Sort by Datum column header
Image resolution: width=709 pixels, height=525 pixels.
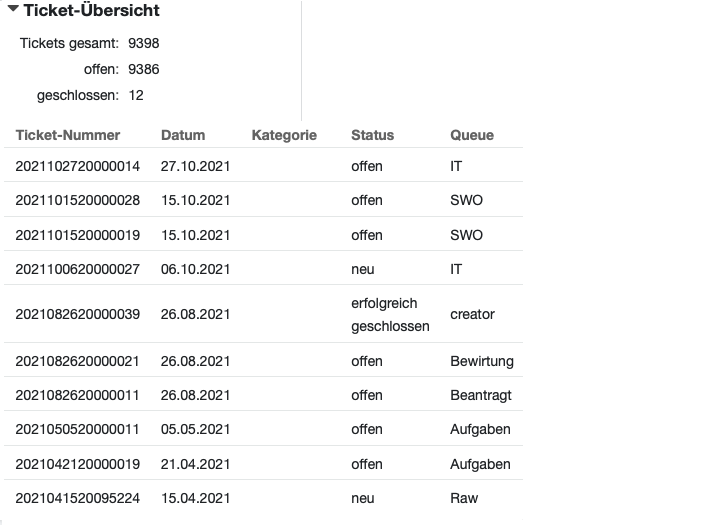click(x=183, y=135)
